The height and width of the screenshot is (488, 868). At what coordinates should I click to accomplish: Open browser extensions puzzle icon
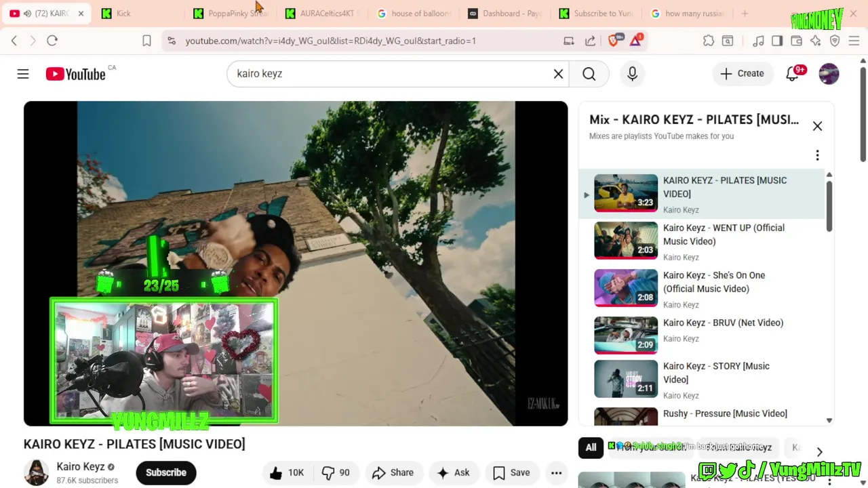[x=709, y=41]
